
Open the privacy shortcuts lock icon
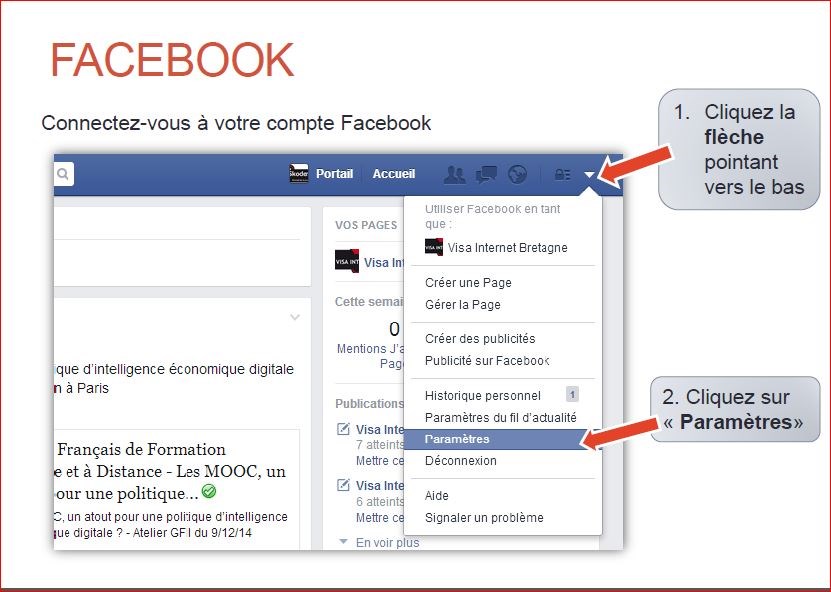[x=562, y=174]
